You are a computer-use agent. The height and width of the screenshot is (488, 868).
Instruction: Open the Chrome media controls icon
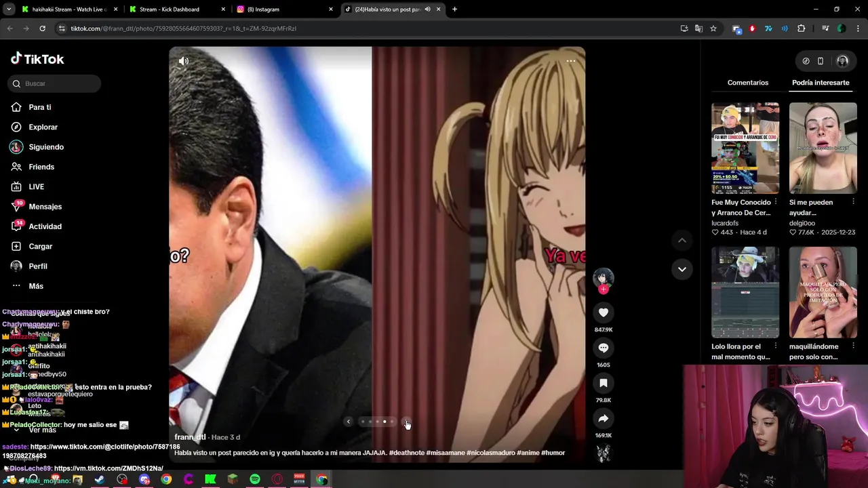coord(825,28)
